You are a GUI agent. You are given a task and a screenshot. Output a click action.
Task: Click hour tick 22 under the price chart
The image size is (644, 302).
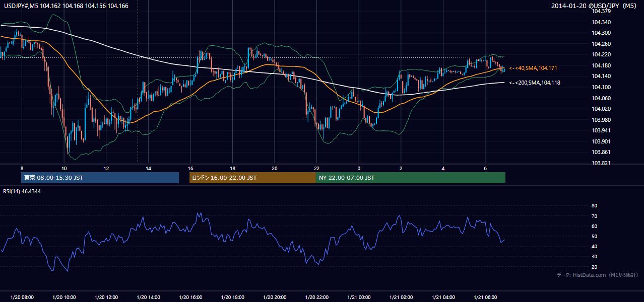point(317,168)
